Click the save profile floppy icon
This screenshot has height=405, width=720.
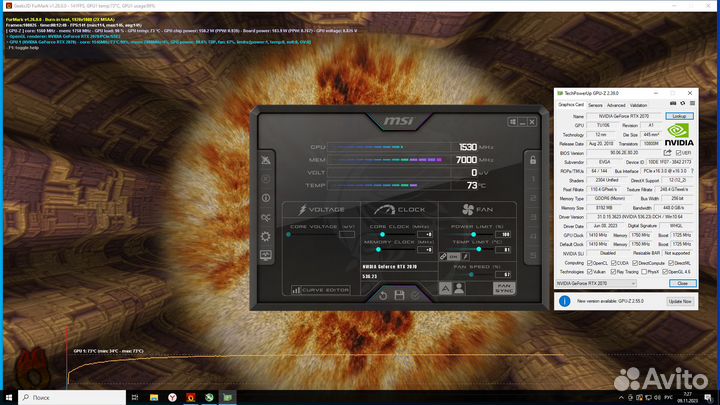pyautogui.click(x=399, y=295)
